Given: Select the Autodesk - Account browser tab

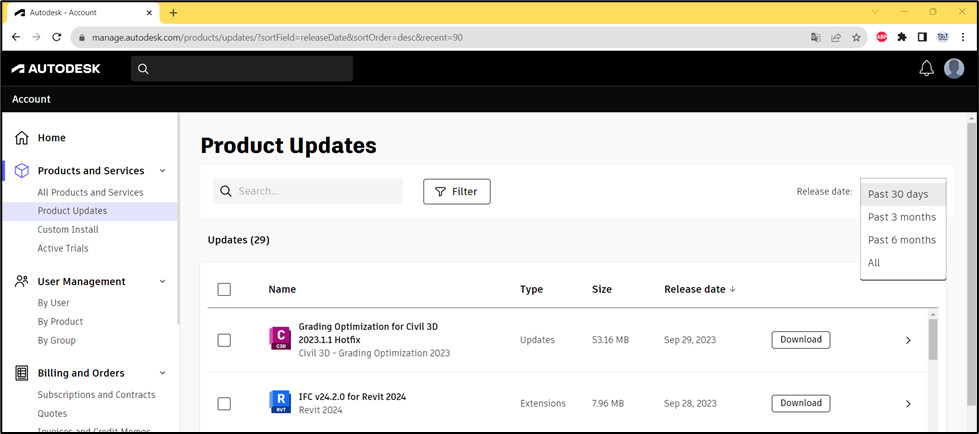Looking at the screenshot, I should (82, 12).
